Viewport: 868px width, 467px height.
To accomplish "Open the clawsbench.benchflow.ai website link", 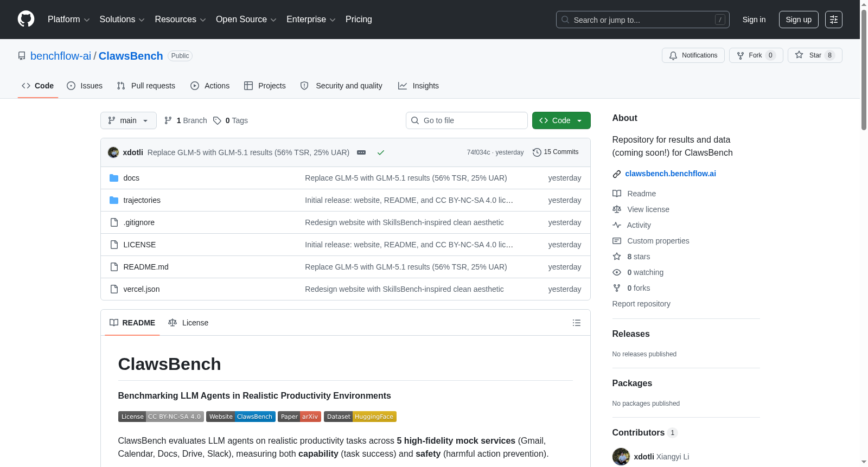I will point(671,174).
